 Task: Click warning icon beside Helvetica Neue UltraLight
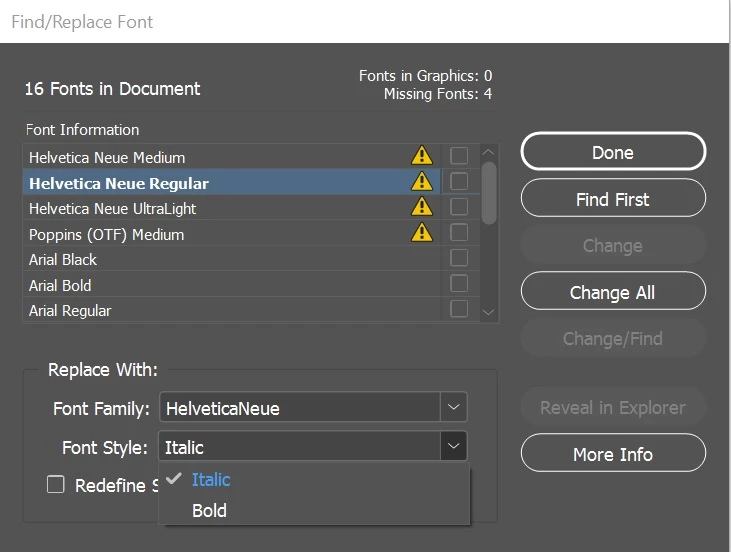point(422,207)
